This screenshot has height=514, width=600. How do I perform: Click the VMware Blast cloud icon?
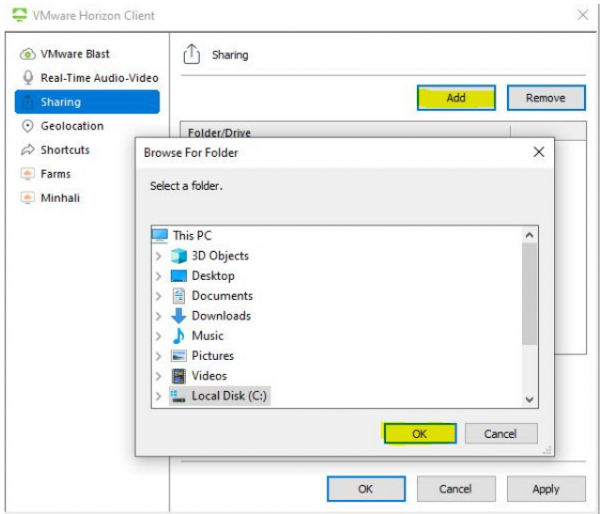(x=28, y=54)
